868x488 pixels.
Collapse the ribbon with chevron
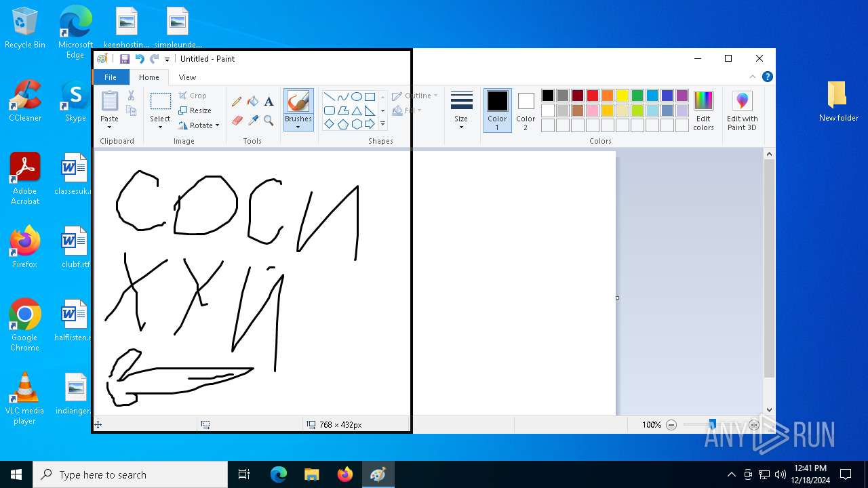click(752, 77)
